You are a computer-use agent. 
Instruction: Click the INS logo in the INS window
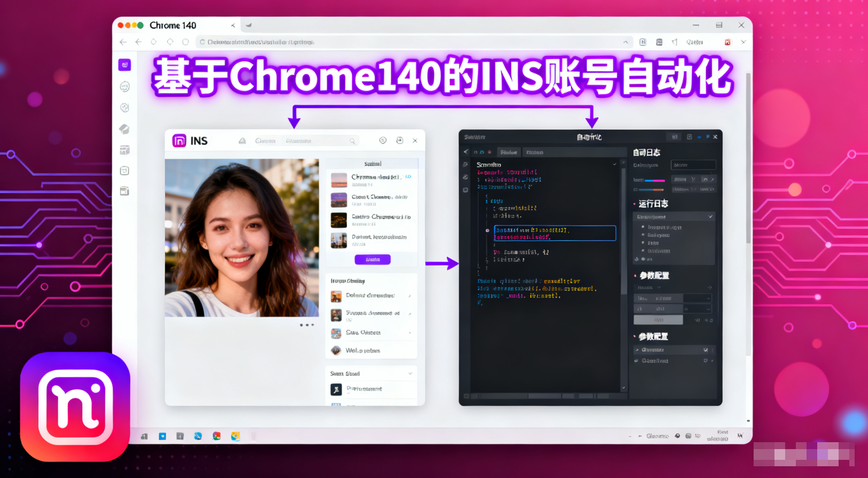(x=179, y=141)
